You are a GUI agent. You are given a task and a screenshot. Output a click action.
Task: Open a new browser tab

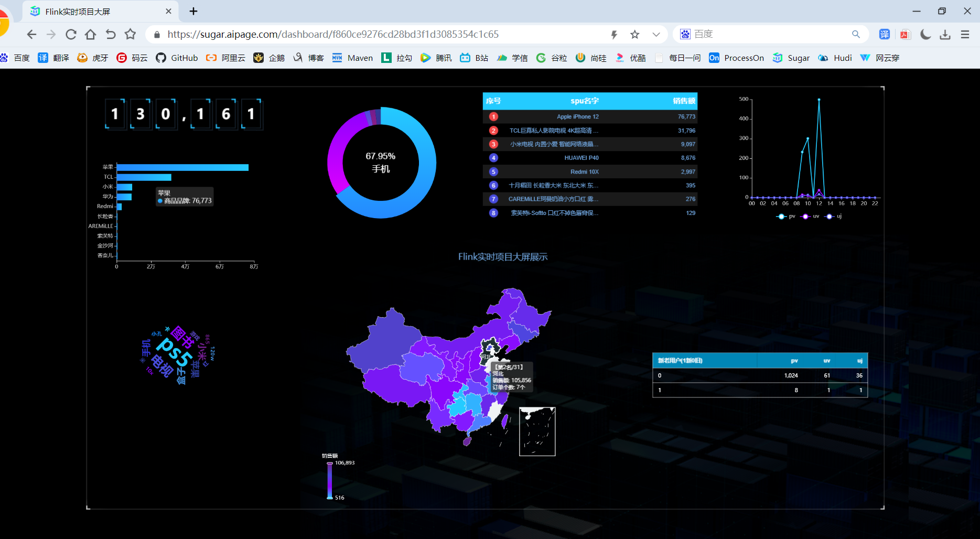click(x=193, y=12)
